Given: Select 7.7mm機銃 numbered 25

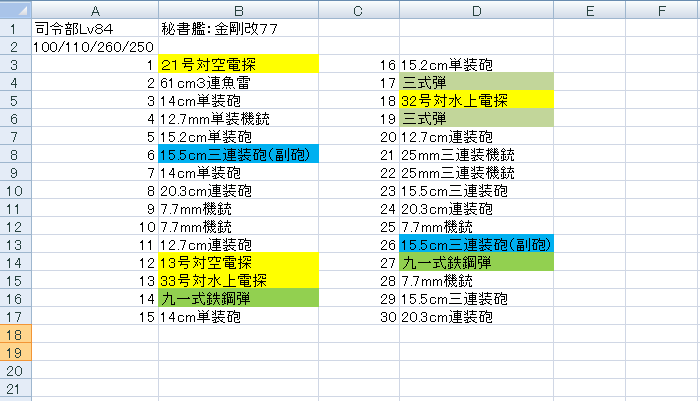Looking at the screenshot, I should [x=476, y=226].
